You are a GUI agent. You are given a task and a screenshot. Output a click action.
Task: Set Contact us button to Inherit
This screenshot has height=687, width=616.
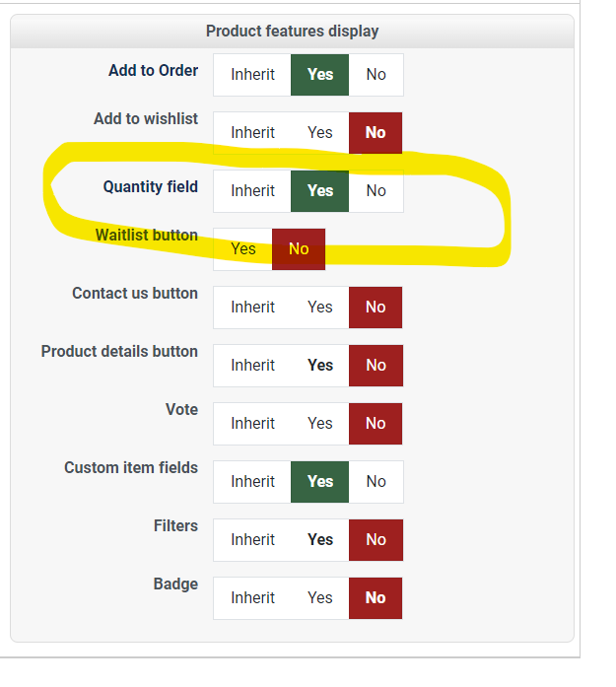pyautogui.click(x=252, y=308)
